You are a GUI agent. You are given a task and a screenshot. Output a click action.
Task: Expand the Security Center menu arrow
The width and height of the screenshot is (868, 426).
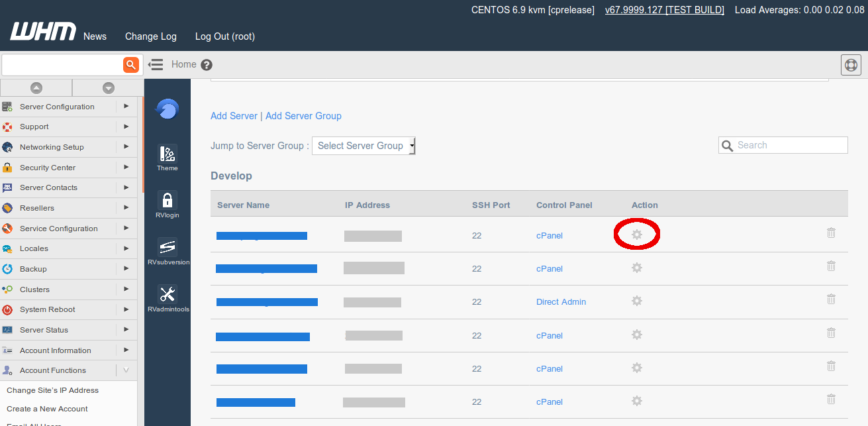[x=126, y=168]
